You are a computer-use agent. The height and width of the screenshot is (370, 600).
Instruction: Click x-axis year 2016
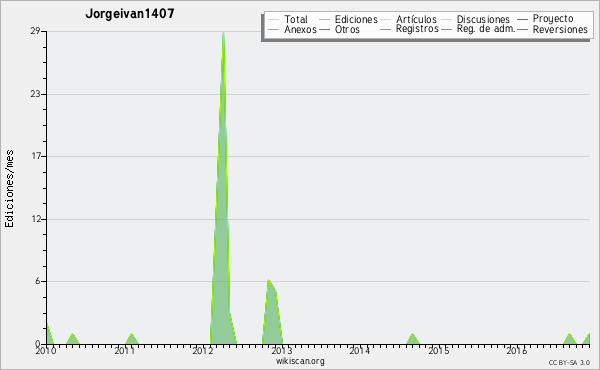[x=517, y=350]
